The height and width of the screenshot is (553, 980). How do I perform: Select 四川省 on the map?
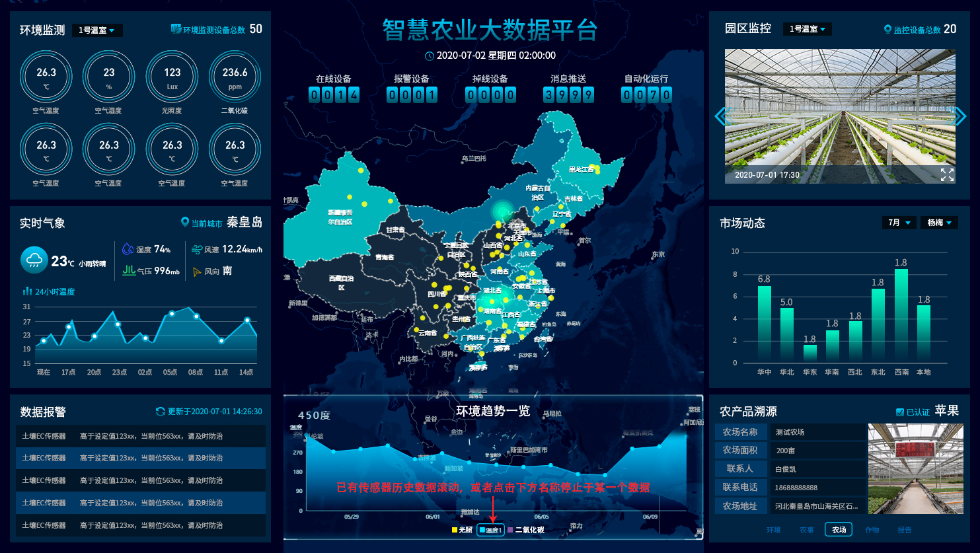click(437, 295)
